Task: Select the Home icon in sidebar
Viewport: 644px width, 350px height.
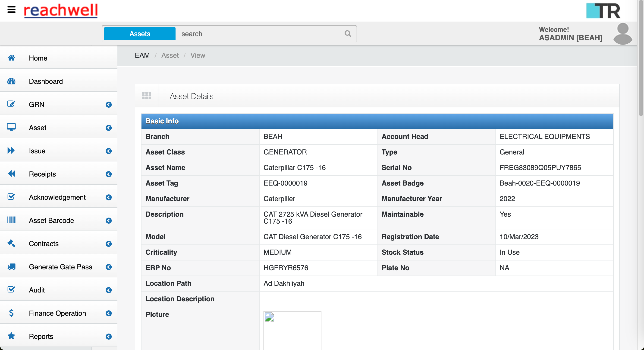Action: click(x=12, y=57)
